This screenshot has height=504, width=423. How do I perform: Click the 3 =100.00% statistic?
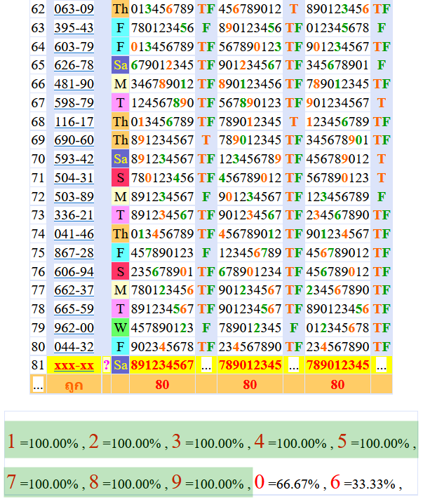pos(208,442)
